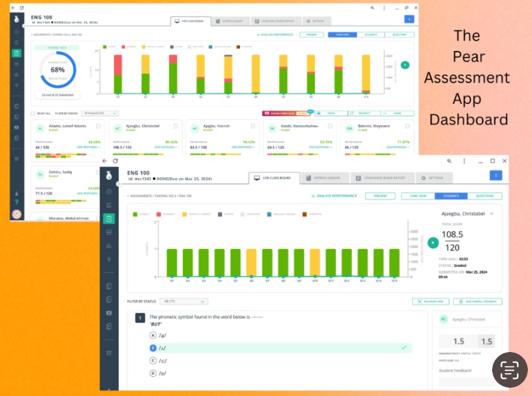
Task: Reload the page in the front window
Action: (x=115, y=161)
